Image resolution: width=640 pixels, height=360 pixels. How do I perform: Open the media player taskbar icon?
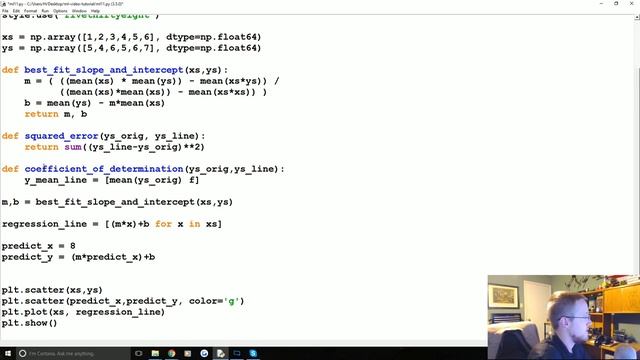(x=188, y=353)
